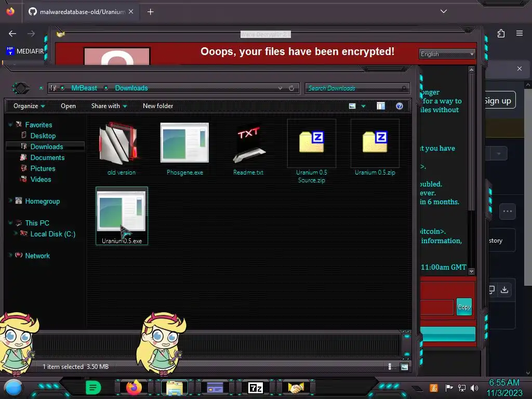Open Desktop in Favorites
The width and height of the screenshot is (532, 399).
click(x=43, y=136)
